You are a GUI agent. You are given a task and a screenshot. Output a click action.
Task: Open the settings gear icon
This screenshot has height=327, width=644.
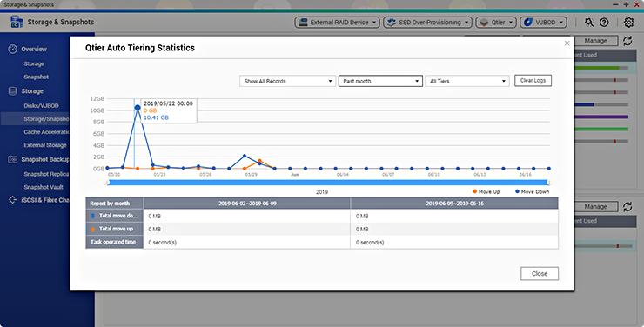coord(629,22)
